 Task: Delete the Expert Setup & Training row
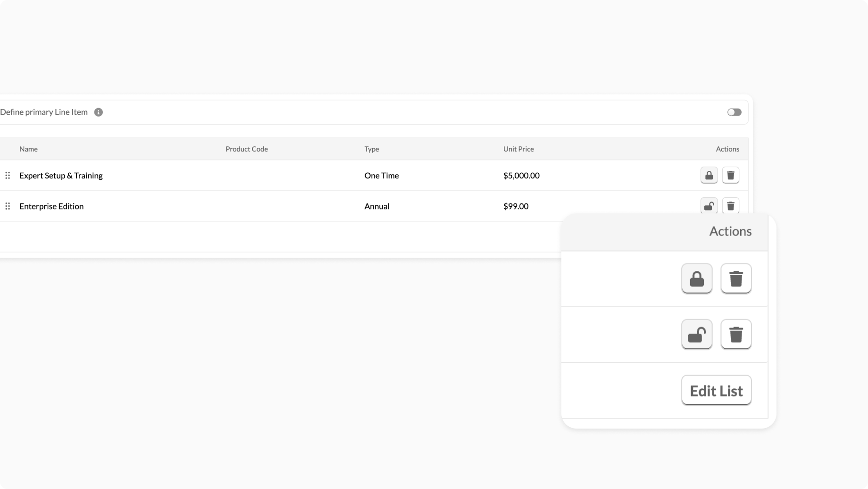point(731,176)
